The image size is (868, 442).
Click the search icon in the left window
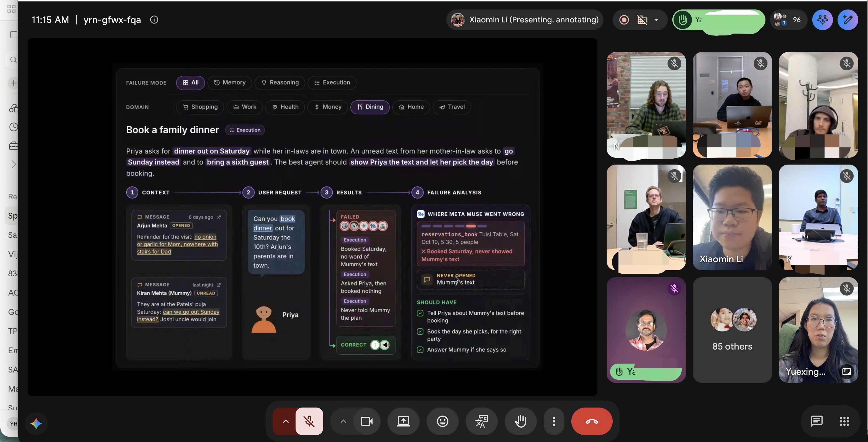13,60
